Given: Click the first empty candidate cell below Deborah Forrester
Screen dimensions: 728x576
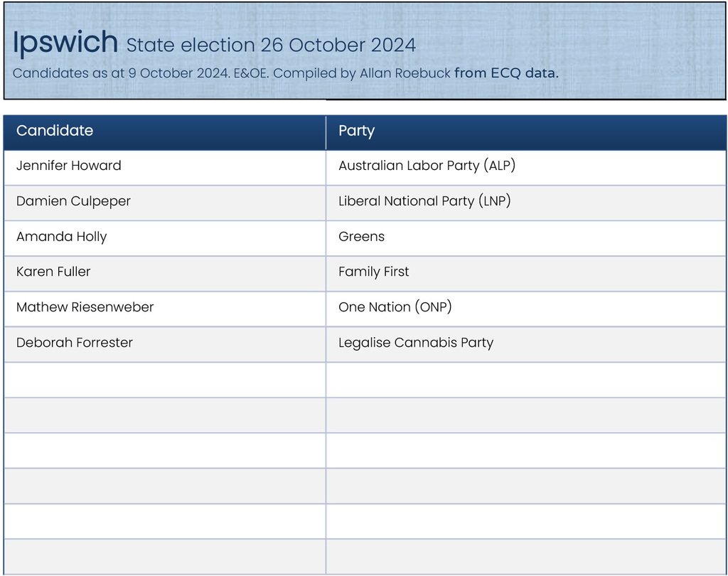Looking at the screenshot, I should coord(164,380).
